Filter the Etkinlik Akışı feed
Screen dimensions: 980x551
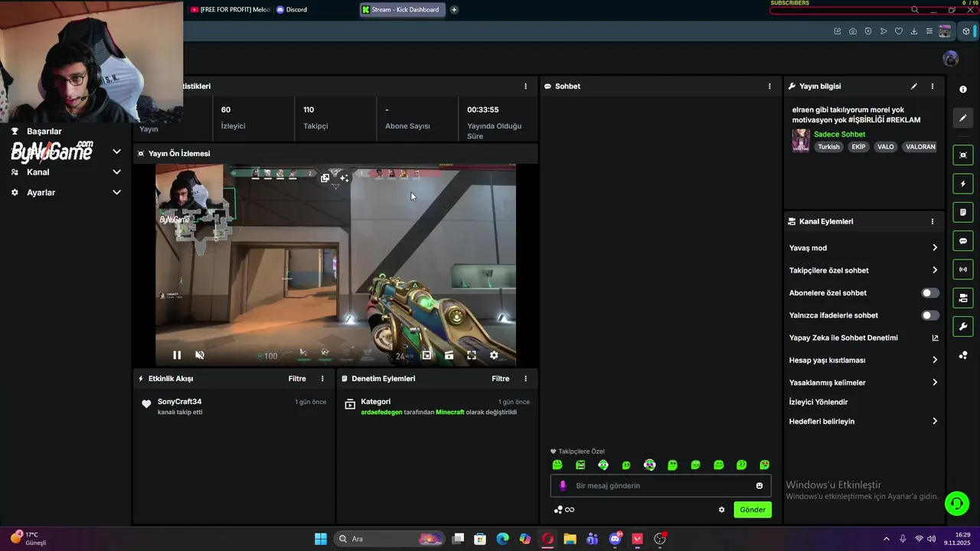(297, 379)
